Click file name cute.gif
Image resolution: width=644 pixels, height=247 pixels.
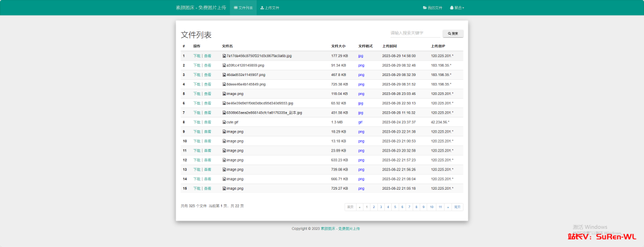click(233, 122)
